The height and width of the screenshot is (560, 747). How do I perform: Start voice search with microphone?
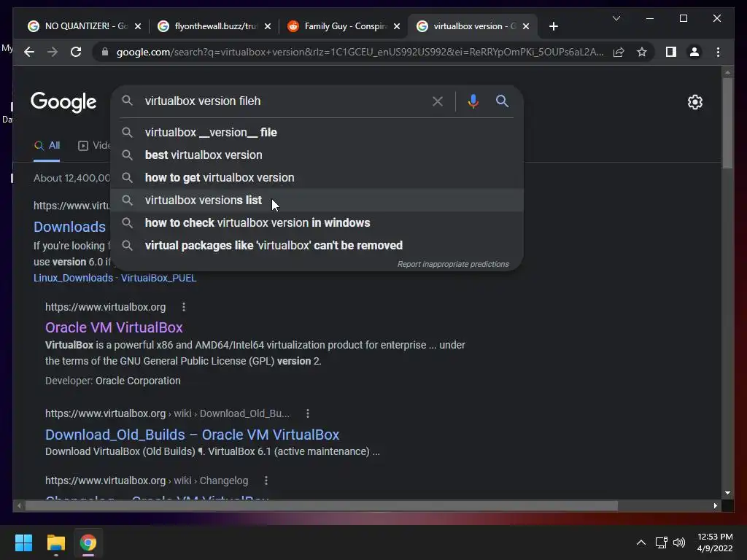[473, 101]
